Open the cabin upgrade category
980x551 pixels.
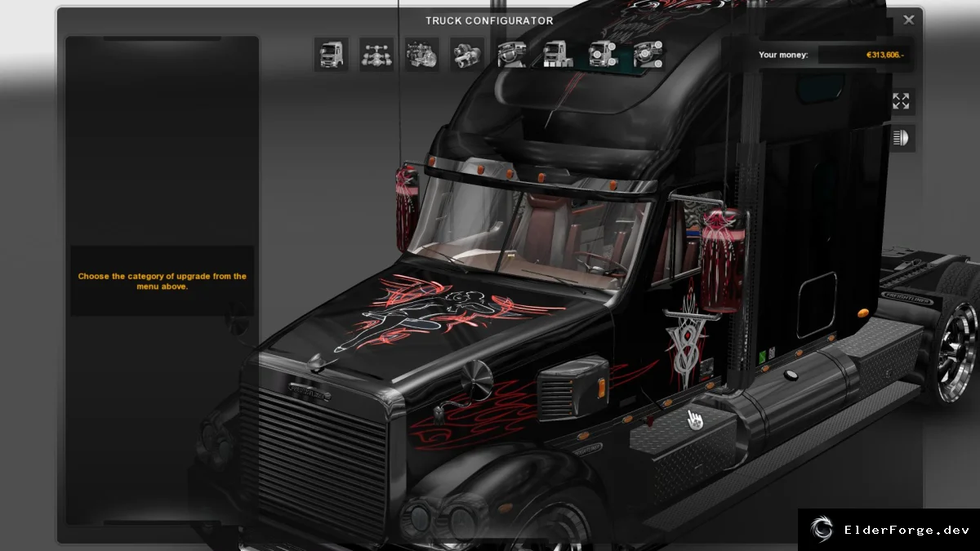332,55
